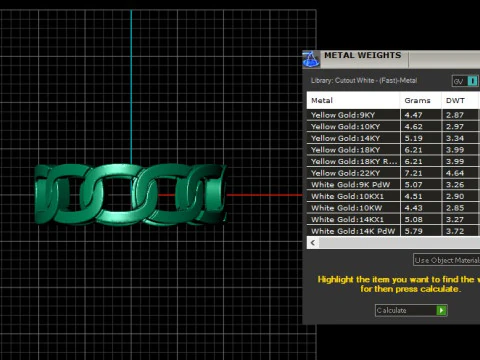Image resolution: width=480 pixels, height=360 pixels.
Task: Click the 2.97 DWT value
Action: pos(455,127)
